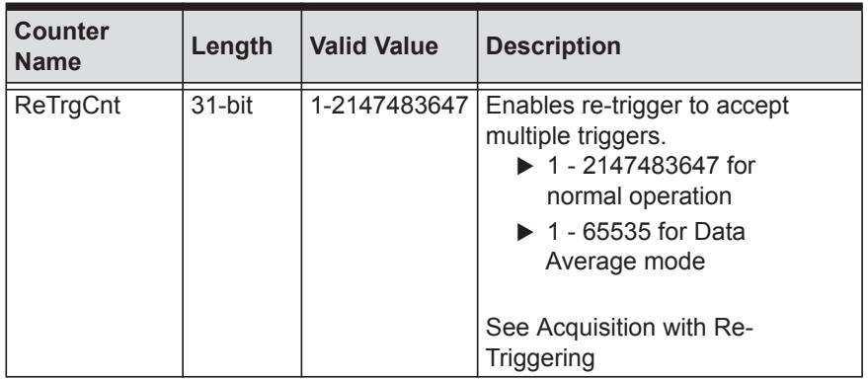The height and width of the screenshot is (379, 868).
Task: Click the 'Triggering' word on the last line
Action: [x=540, y=358]
